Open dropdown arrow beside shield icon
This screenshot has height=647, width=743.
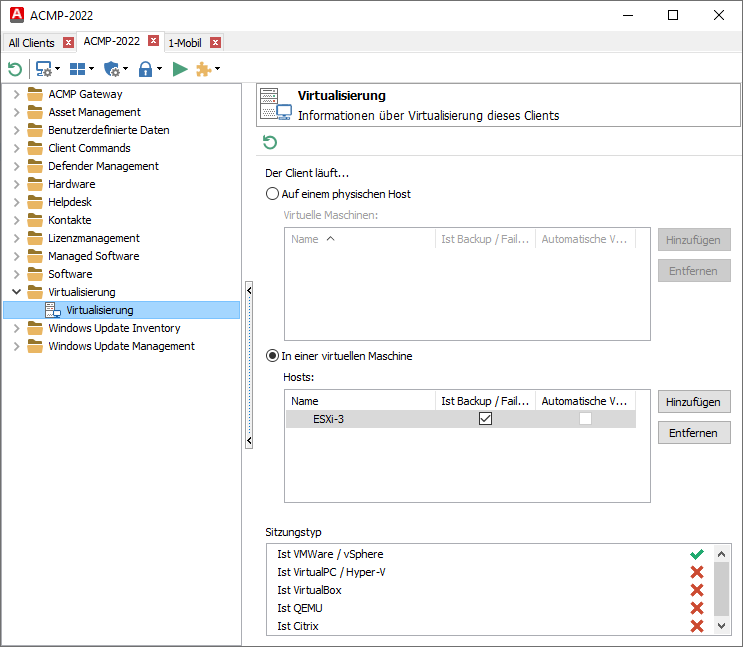(126, 69)
